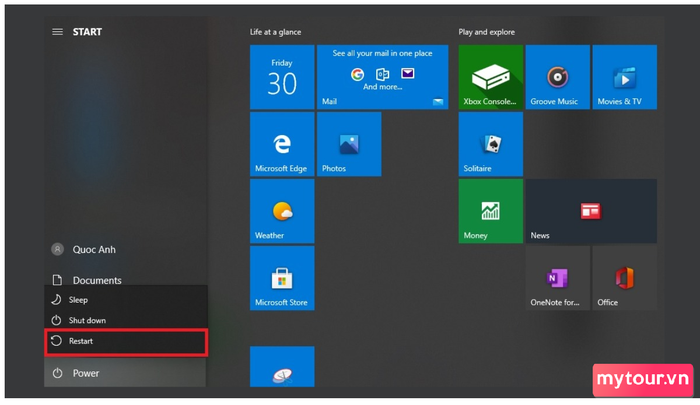700x405 pixels.
Task: Open the Xbox Console tile
Action: pyautogui.click(x=491, y=77)
